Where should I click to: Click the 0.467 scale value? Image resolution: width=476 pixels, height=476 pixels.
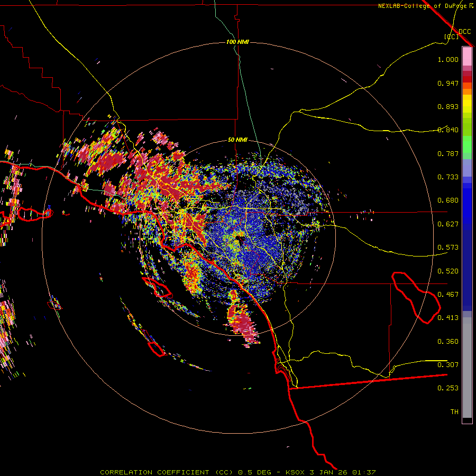(448, 295)
